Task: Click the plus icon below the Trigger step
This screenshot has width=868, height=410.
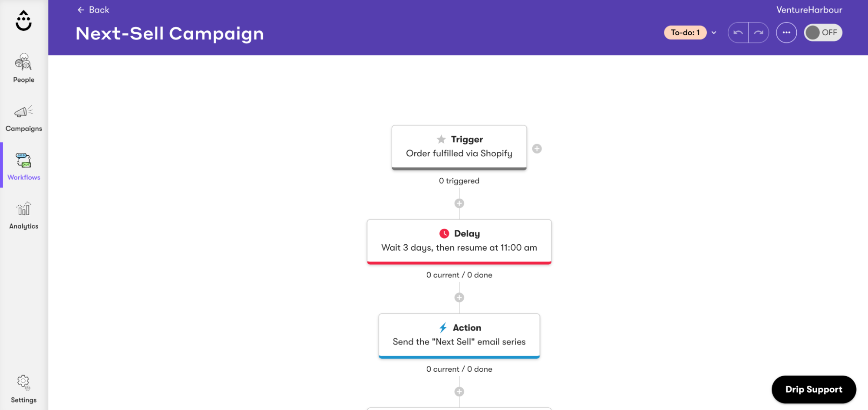Action: click(x=459, y=203)
